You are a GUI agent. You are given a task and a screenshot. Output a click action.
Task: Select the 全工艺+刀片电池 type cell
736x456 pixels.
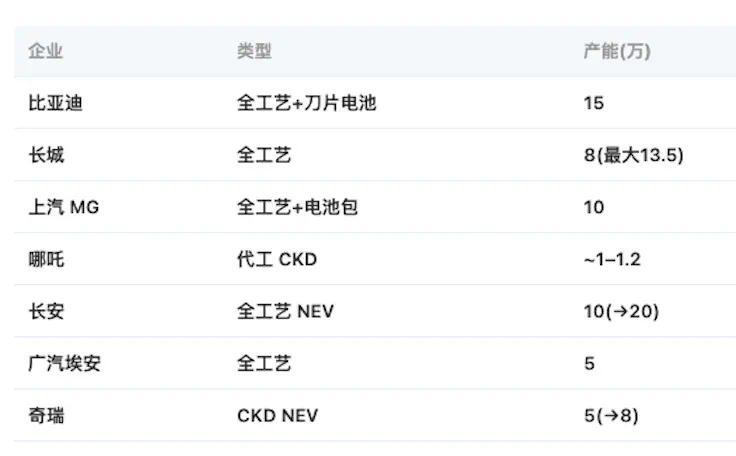(x=307, y=103)
